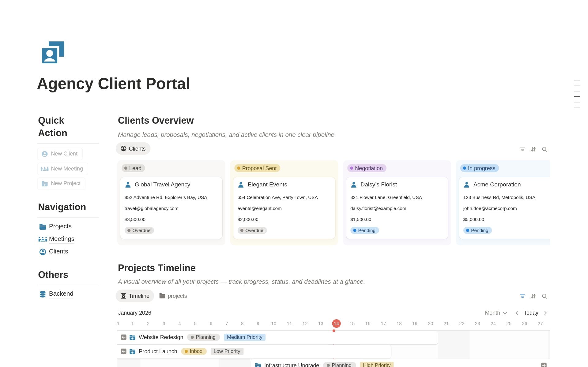The image size is (588, 367).
Task: Open sort icon for Clients Overview
Action: coord(533,149)
